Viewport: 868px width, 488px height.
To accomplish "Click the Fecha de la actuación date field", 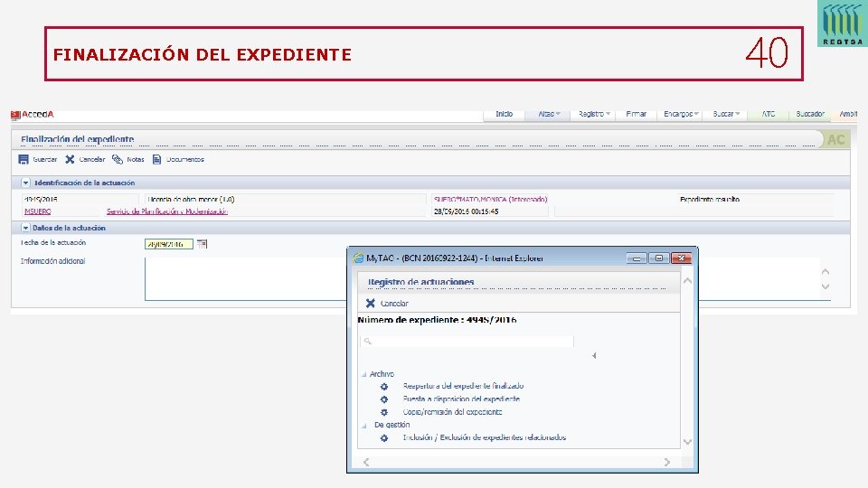I will 169,244.
